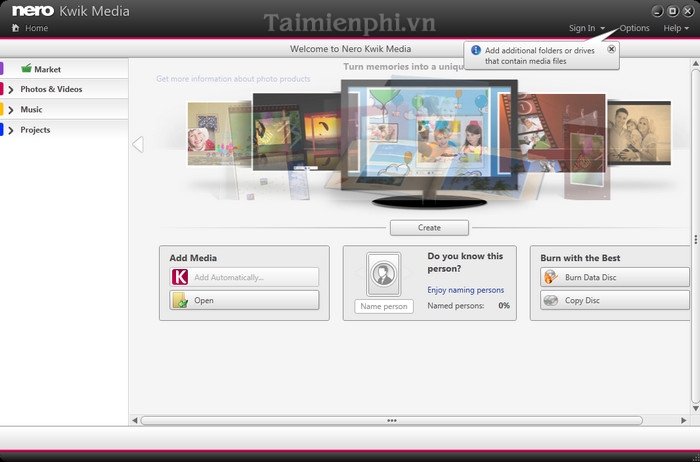Click the Copy Disc icon
Image resolution: width=700 pixels, height=462 pixels.
click(x=551, y=300)
